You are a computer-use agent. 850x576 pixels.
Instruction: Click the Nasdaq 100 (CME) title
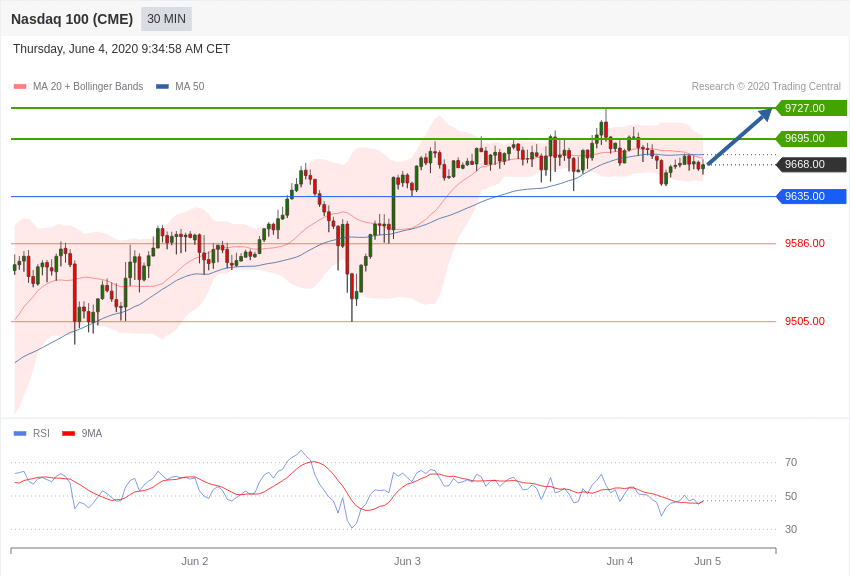coord(72,19)
